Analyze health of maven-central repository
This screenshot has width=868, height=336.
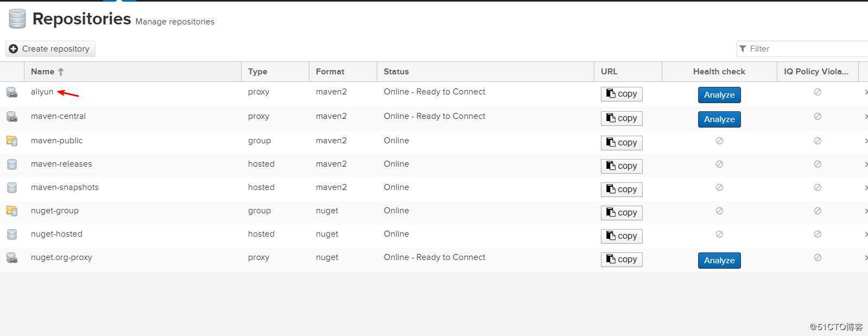pyautogui.click(x=719, y=119)
